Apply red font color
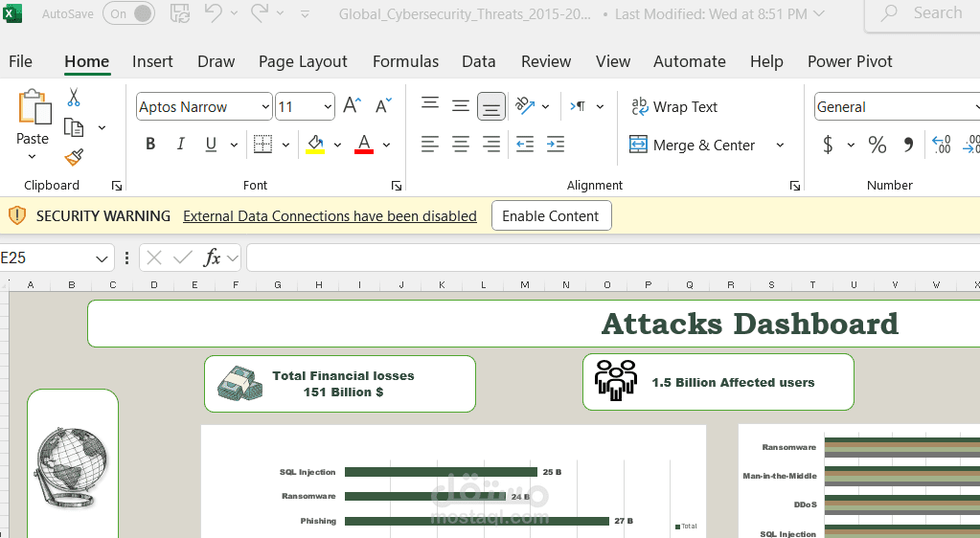The width and height of the screenshot is (980, 538). pos(364,145)
